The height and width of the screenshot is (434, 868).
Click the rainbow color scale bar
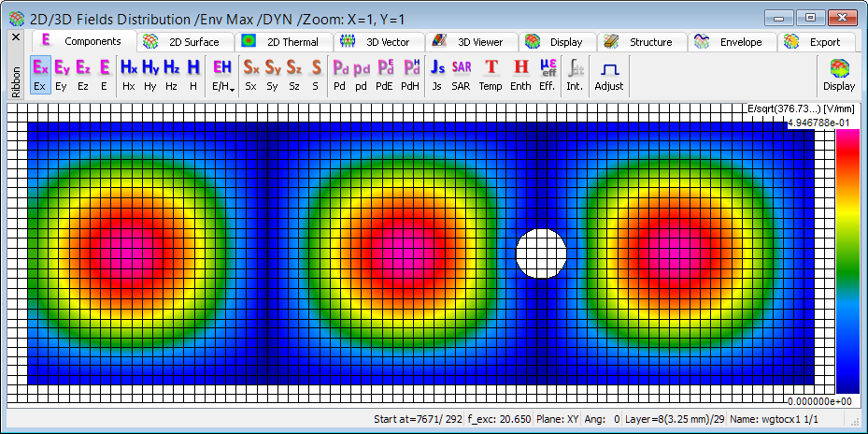(847, 260)
